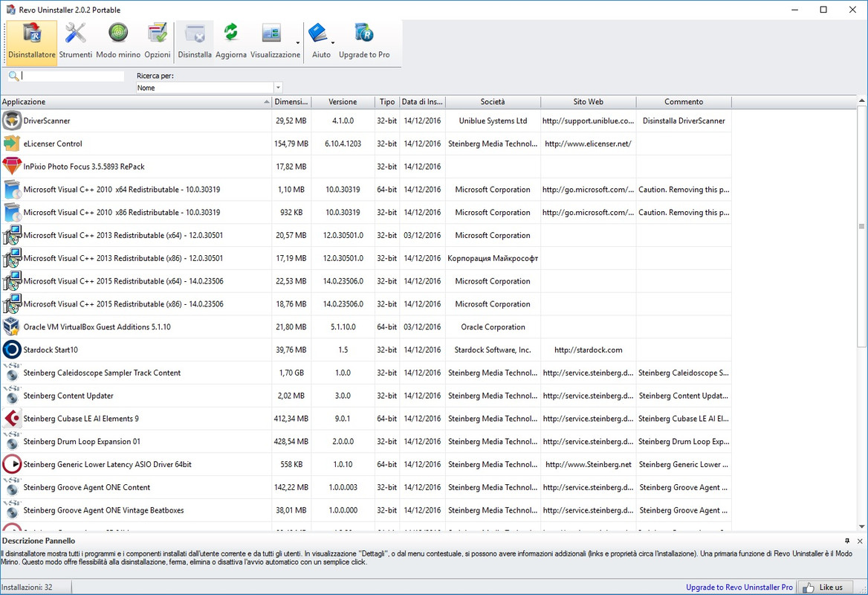The width and height of the screenshot is (868, 595).
Task: Expand the Visualizzazione dropdown arrow
Action: click(297, 43)
